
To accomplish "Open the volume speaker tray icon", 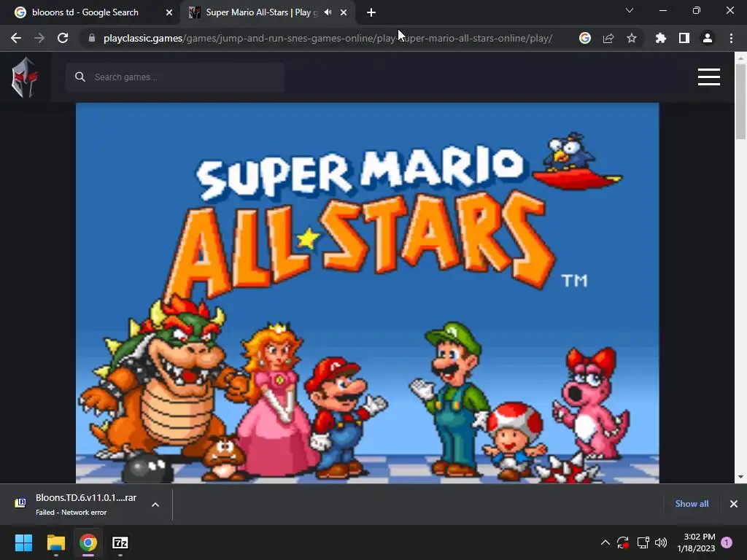I will point(661,542).
